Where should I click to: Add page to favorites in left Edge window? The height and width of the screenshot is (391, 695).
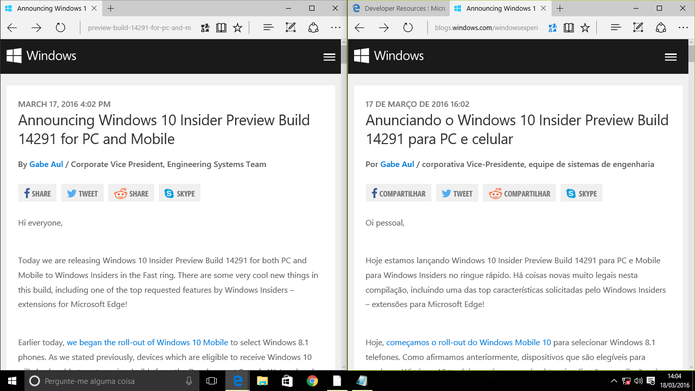[x=238, y=27]
